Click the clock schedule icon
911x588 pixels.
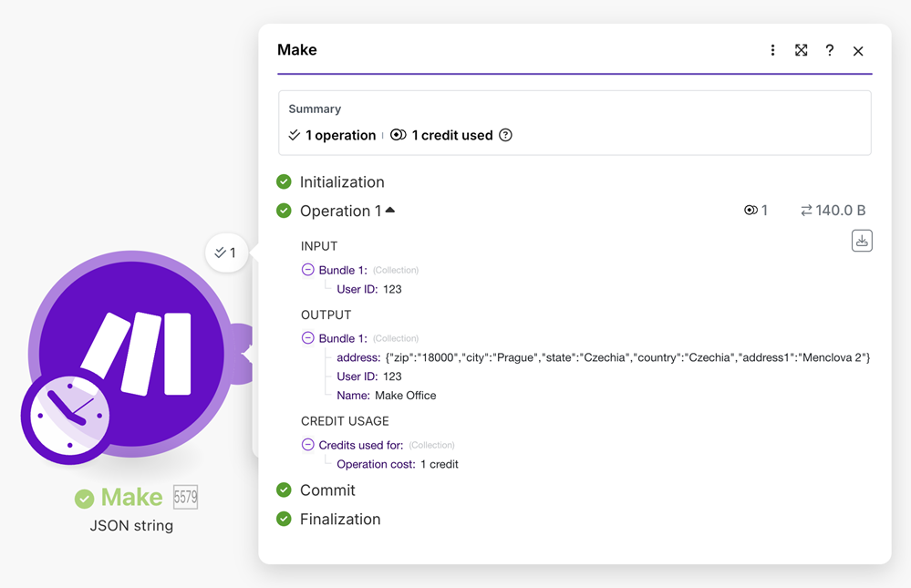point(69,415)
